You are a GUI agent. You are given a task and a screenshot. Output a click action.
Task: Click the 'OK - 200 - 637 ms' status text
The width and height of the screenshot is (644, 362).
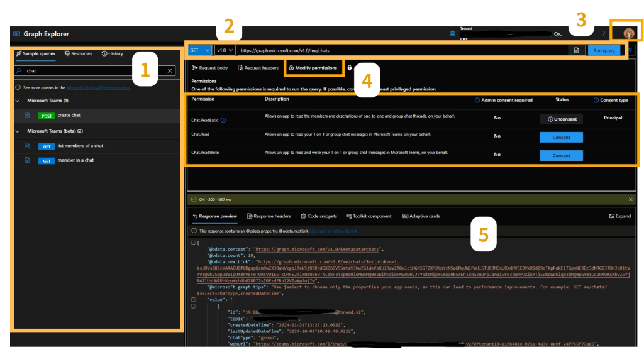click(215, 199)
